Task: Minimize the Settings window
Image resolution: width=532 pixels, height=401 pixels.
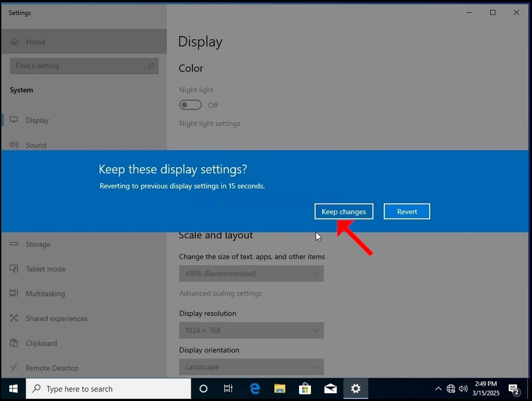Action: pyautogui.click(x=469, y=12)
